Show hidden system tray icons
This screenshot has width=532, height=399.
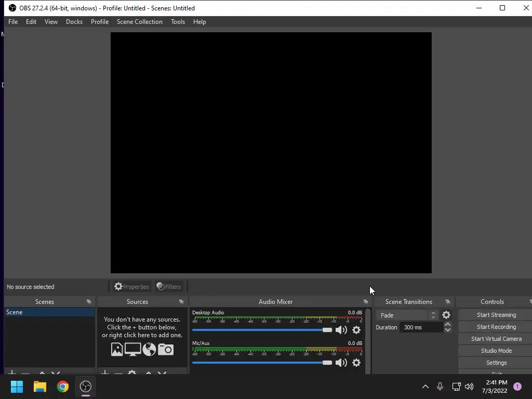(425, 387)
